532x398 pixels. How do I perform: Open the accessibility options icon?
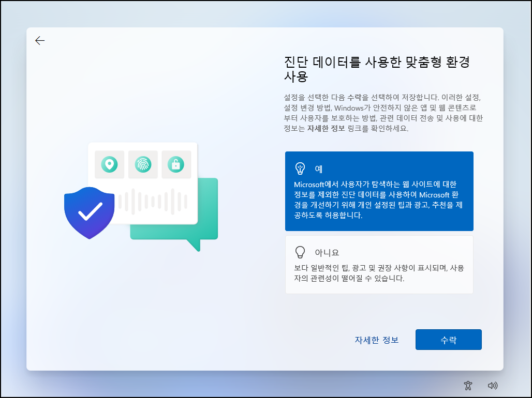point(468,386)
